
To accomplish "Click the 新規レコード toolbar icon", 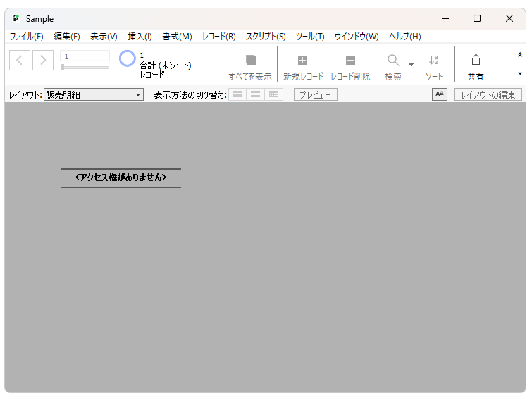I will point(303,61).
